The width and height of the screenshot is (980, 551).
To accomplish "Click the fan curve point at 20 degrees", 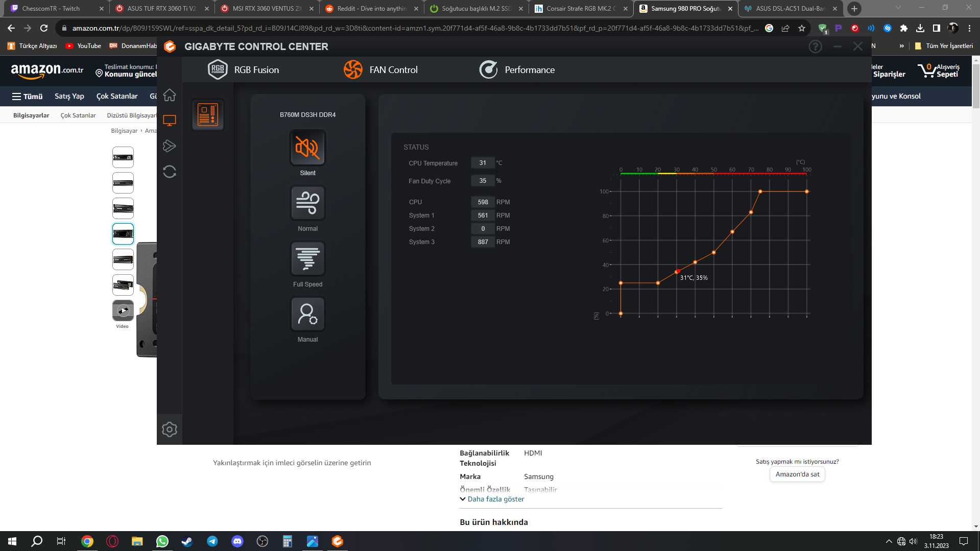I will (x=658, y=283).
